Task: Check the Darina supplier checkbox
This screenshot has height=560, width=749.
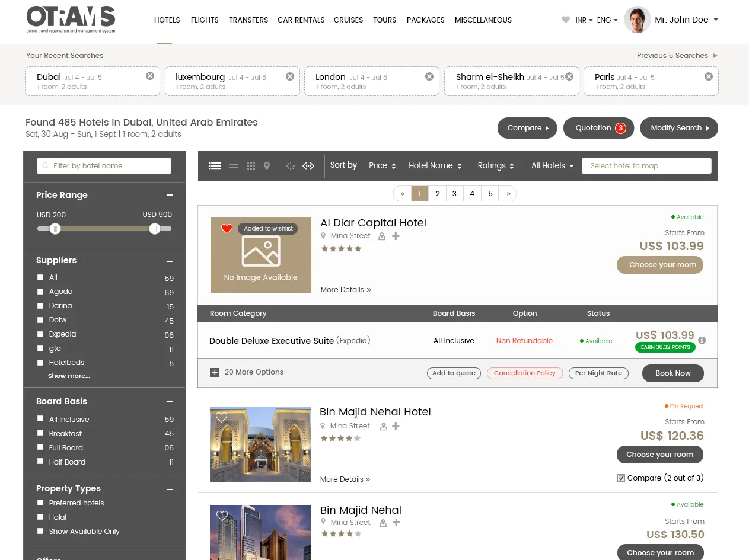Action: click(x=40, y=305)
